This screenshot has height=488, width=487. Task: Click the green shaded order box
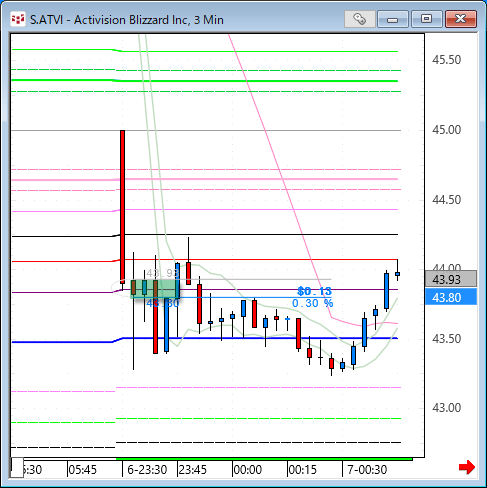(155, 289)
